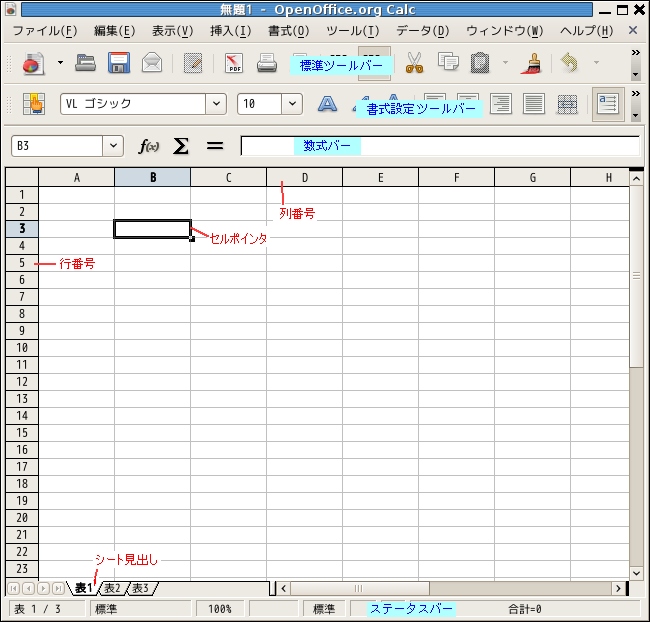Image resolution: width=650 pixels, height=622 pixels.
Task: Click the Bold A icon
Action: coord(327,104)
